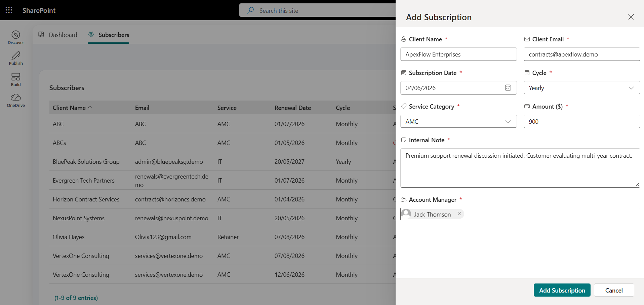Viewport: 644px width, 305px height.
Task: Click the Subscription Date label icon
Action: coord(404,73)
